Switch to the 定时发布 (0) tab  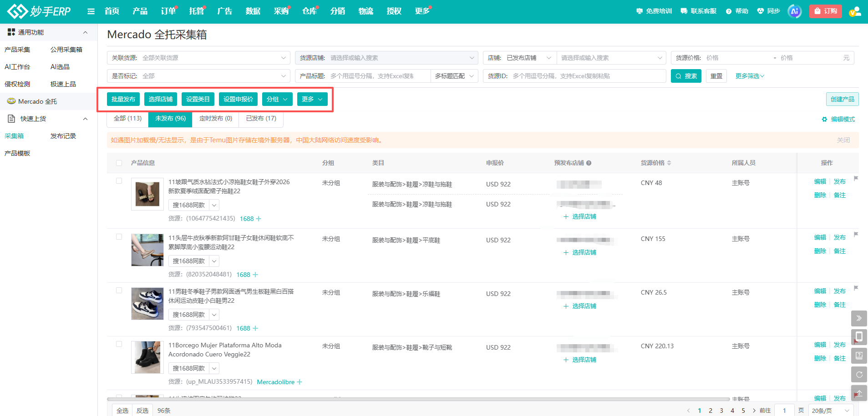(216, 118)
